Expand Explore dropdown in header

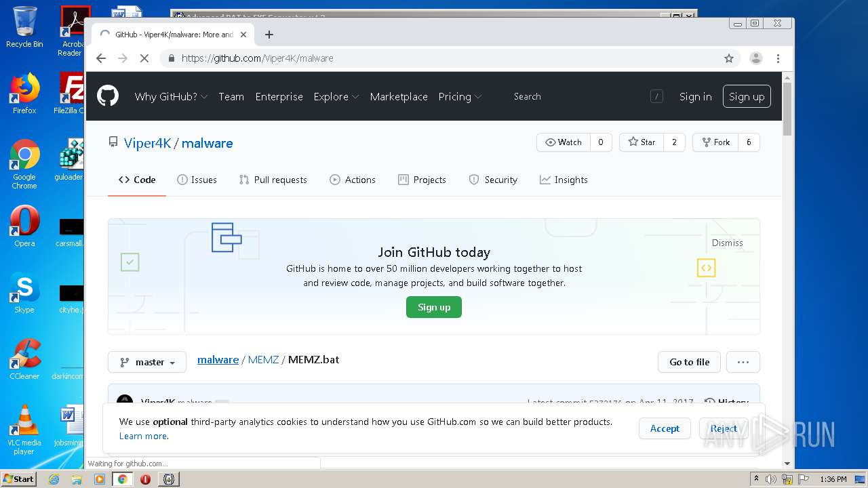pyautogui.click(x=336, y=96)
